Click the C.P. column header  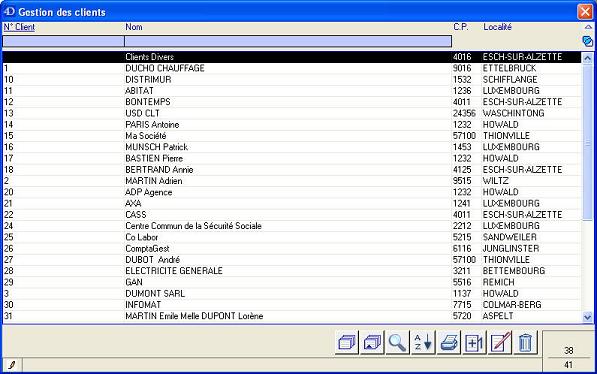pos(461,27)
